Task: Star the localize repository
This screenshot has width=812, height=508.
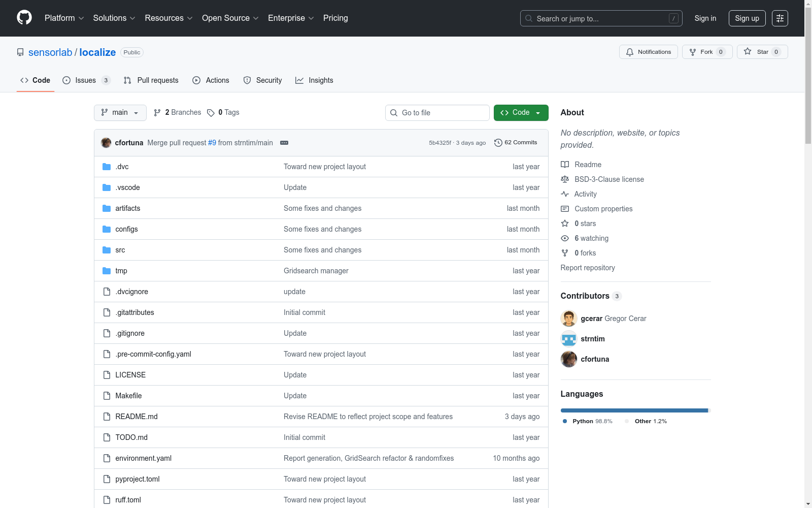Action: [x=762, y=52]
